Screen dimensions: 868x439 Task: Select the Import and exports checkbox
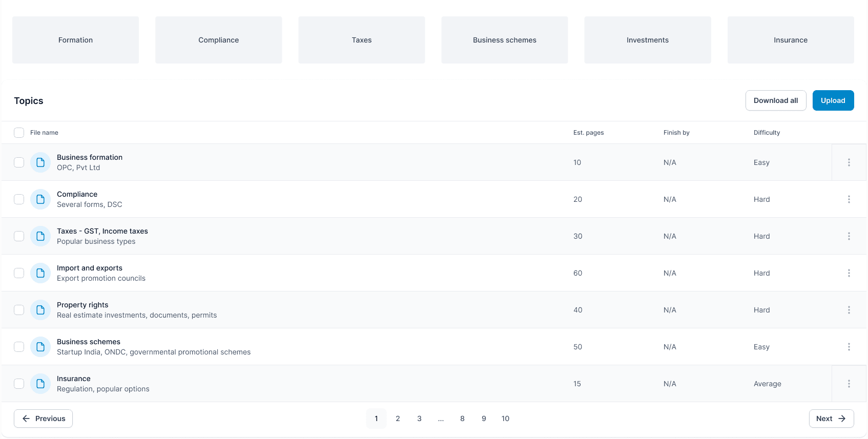tap(19, 273)
